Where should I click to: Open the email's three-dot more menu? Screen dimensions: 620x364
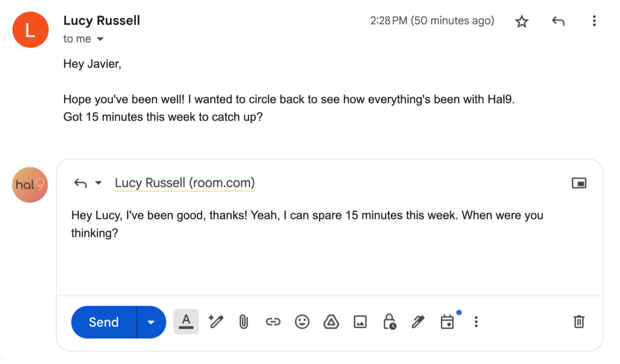(594, 21)
